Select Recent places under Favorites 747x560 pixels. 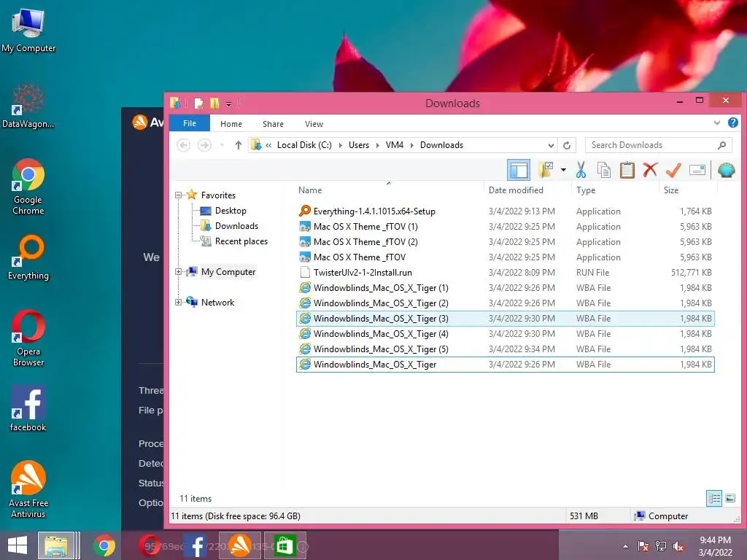tap(233, 241)
